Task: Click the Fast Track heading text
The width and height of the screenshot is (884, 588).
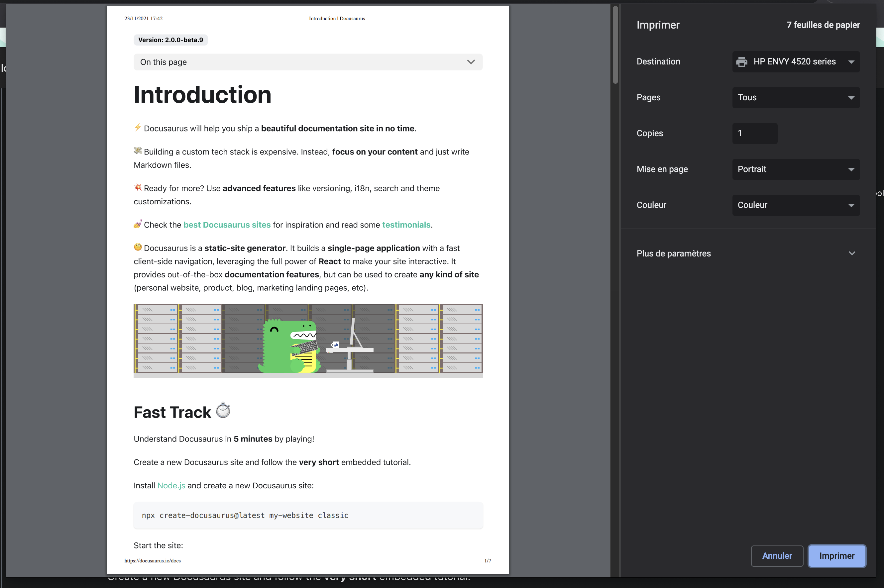Action: pos(172,413)
